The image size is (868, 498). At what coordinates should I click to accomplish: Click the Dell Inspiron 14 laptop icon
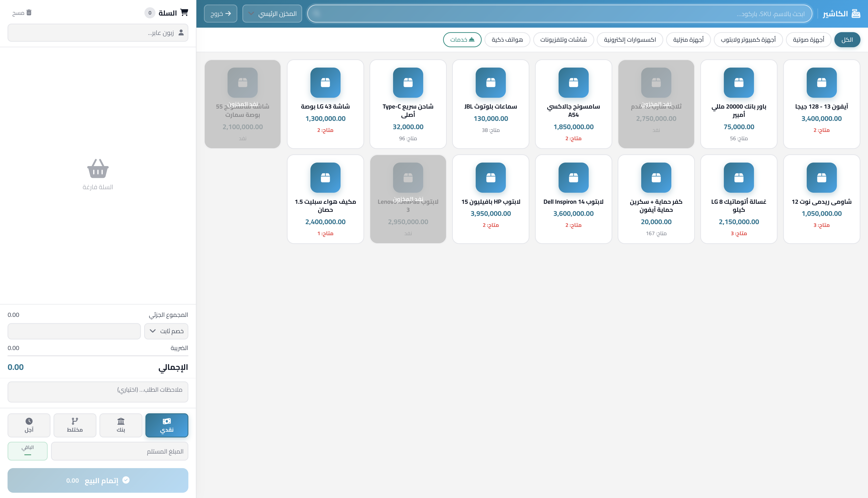point(573,177)
